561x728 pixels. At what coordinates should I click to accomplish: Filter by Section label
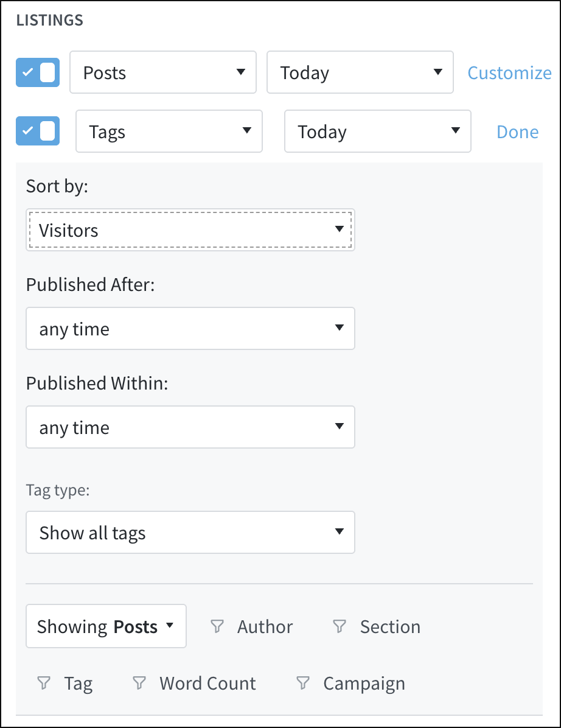390,627
